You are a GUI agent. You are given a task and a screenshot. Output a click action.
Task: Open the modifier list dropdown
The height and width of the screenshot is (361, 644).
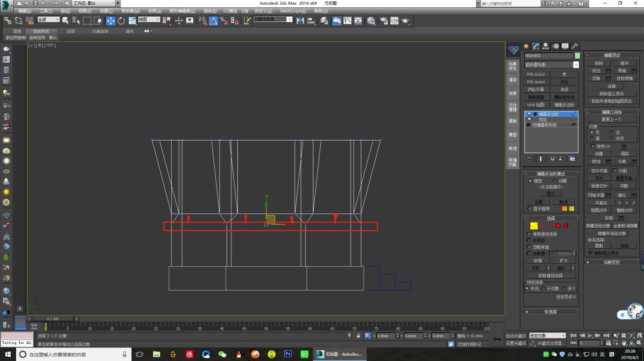[576, 65]
